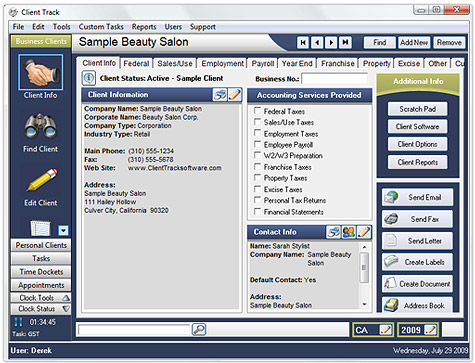Go to the first record

[303, 43]
